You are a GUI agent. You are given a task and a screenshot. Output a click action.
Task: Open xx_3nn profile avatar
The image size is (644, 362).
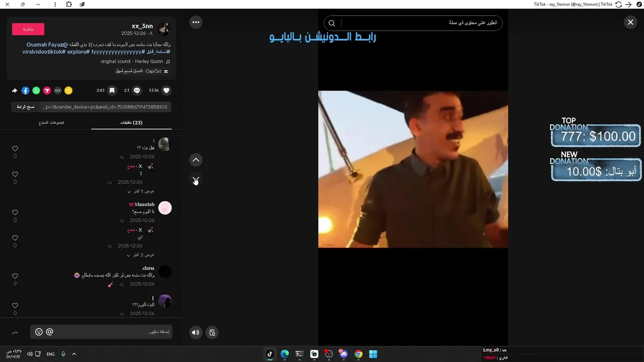tap(164, 29)
